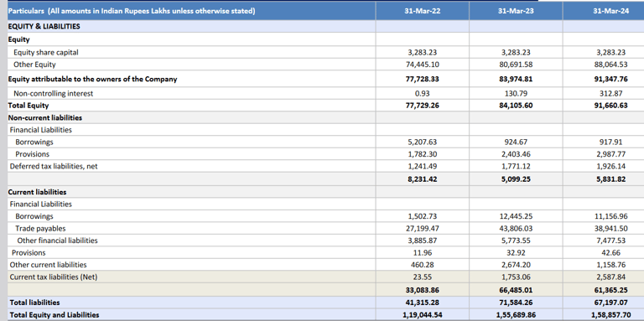The height and width of the screenshot is (321, 644).
Task: Click current Provisions value 32.92
Action: coord(516,253)
